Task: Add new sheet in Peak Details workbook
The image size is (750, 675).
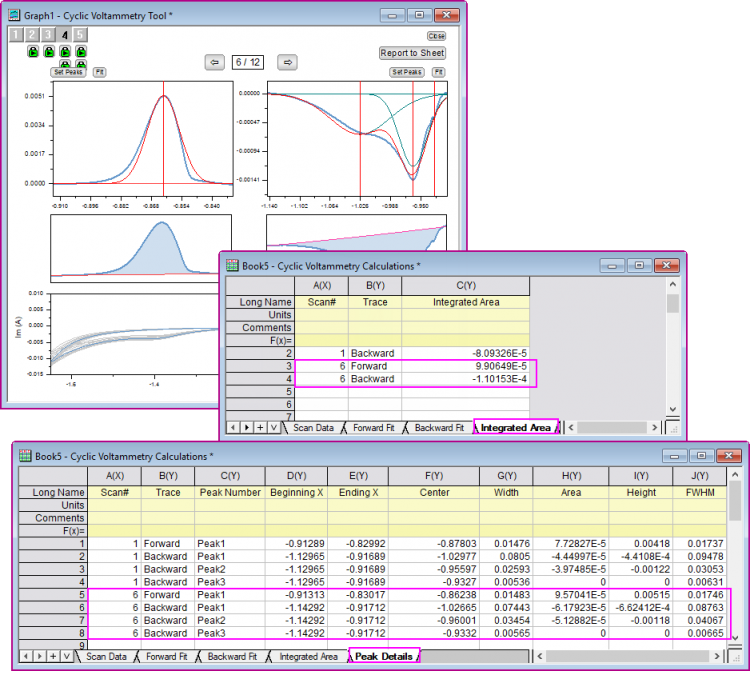Action: pyautogui.click(x=53, y=656)
